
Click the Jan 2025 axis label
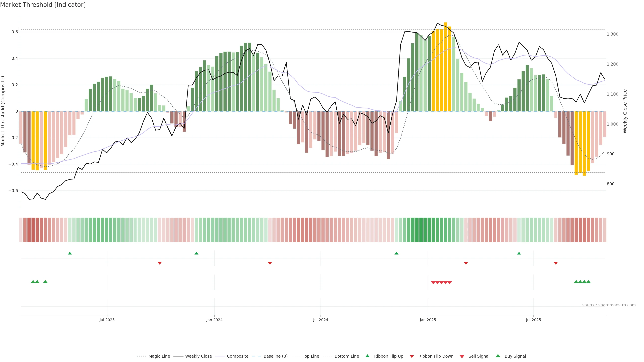(428, 320)
